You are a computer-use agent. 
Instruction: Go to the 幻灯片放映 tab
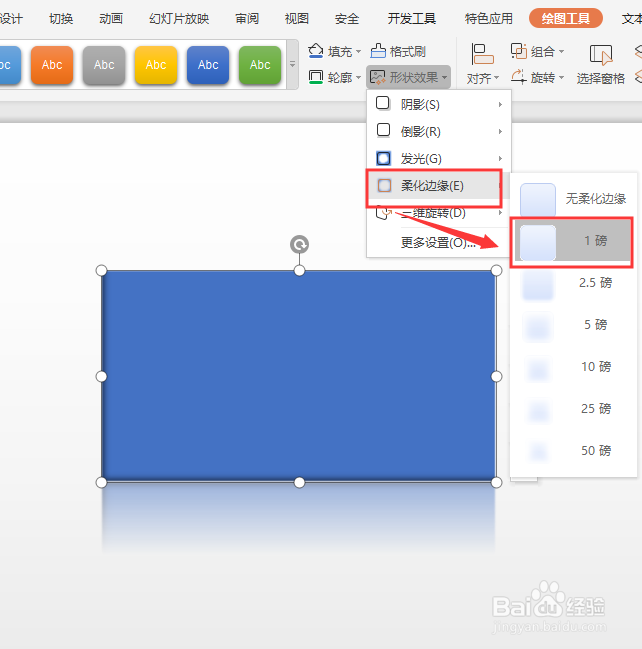179,19
